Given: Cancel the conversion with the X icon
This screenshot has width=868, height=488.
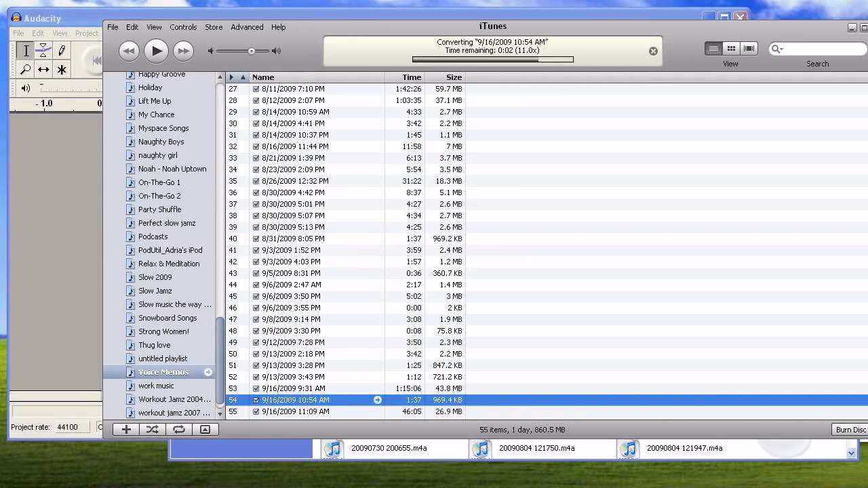Looking at the screenshot, I should 653,51.
